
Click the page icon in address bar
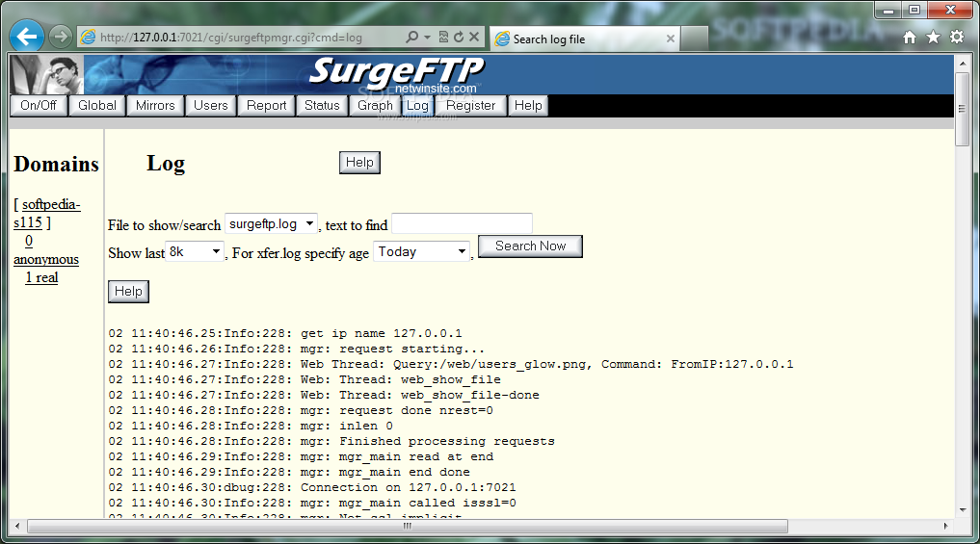click(89, 38)
